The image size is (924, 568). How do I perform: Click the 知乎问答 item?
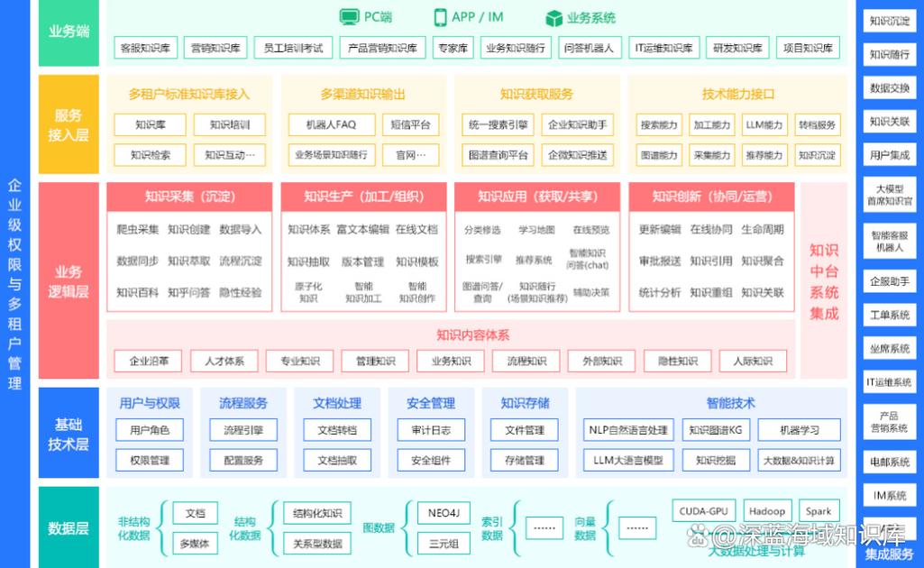[188, 292]
